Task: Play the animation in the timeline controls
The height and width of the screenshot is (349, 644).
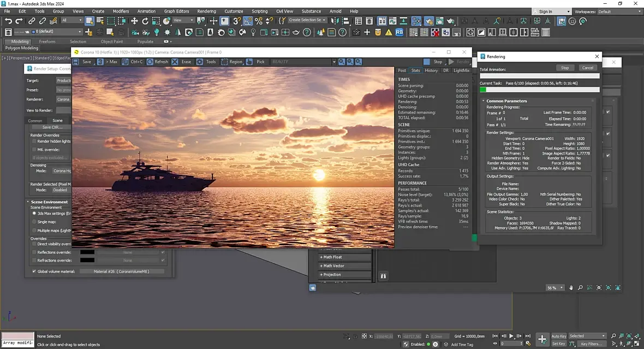Action: pos(511,336)
